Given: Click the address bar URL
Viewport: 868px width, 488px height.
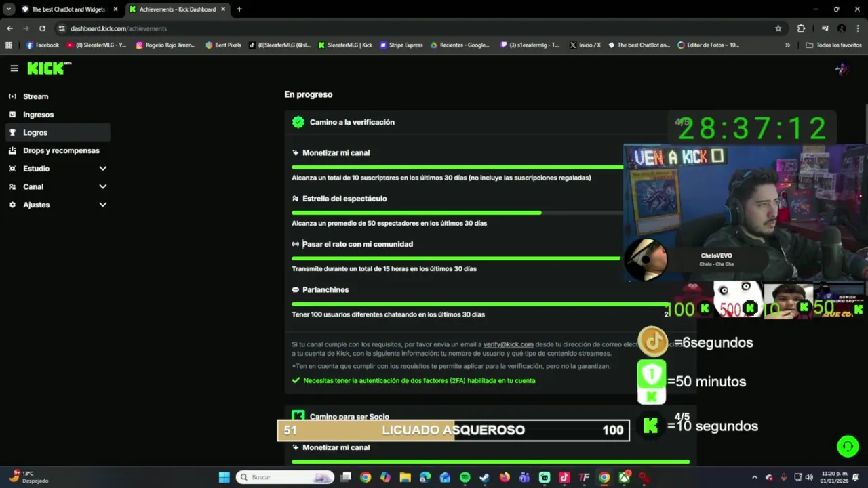Looking at the screenshot, I should [119, 28].
